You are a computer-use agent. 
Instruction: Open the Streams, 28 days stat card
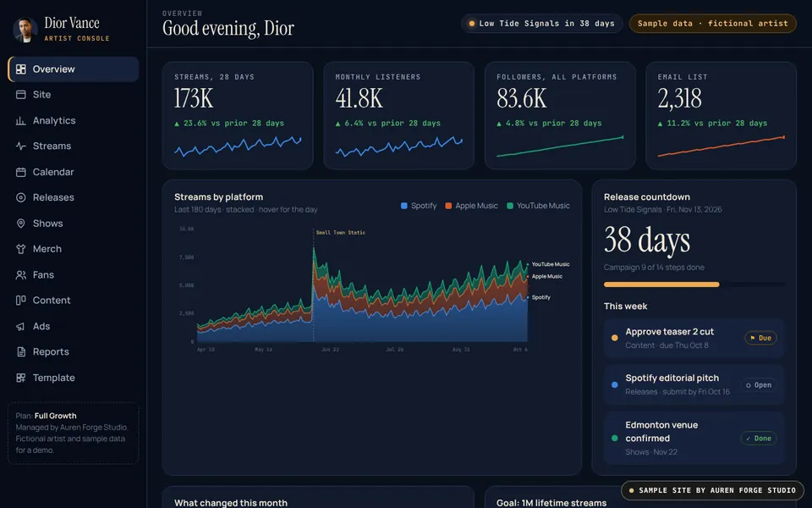coord(238,116)
